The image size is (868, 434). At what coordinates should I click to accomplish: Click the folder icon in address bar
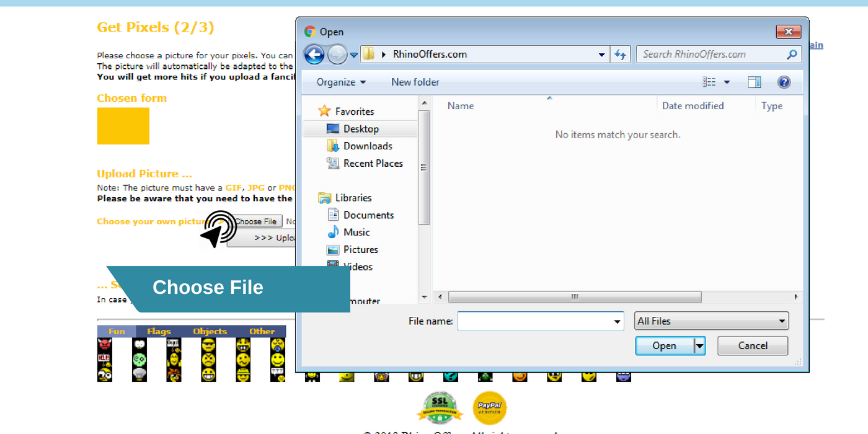[x=368, y=54]
